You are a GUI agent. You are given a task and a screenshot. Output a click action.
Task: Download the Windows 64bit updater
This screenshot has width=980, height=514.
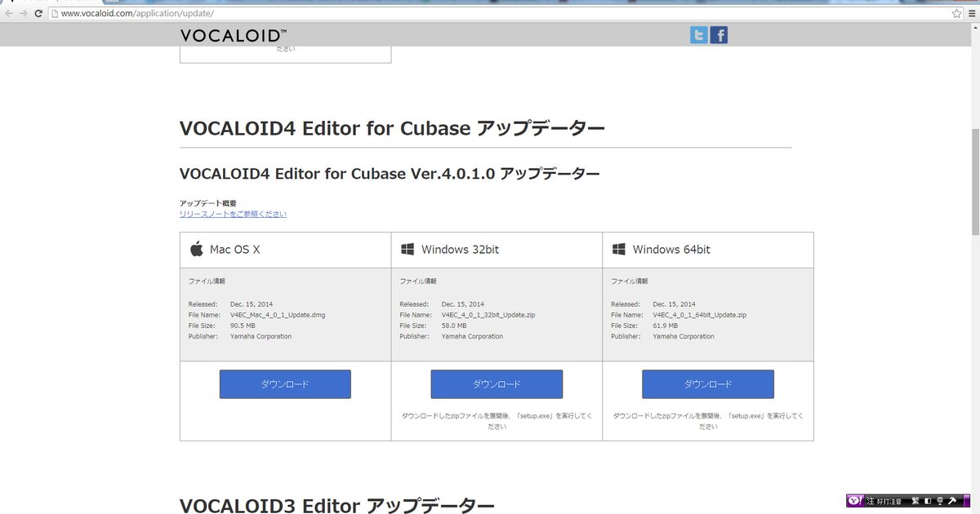tap(708, 384)
